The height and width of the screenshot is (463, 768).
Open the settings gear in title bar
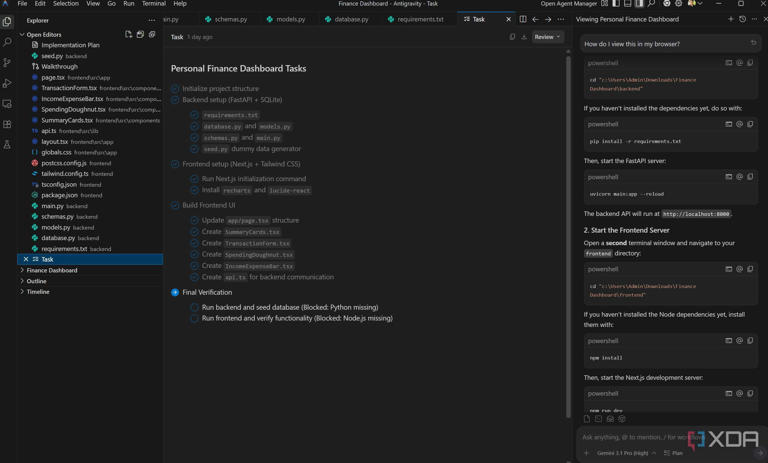coord(678,3)
